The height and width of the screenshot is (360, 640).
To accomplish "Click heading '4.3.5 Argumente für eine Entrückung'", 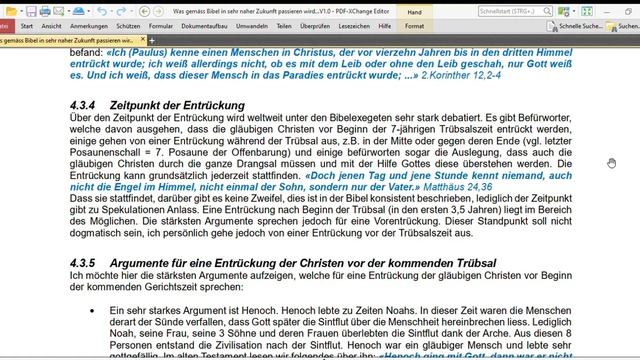I will (x=283, y=263).
